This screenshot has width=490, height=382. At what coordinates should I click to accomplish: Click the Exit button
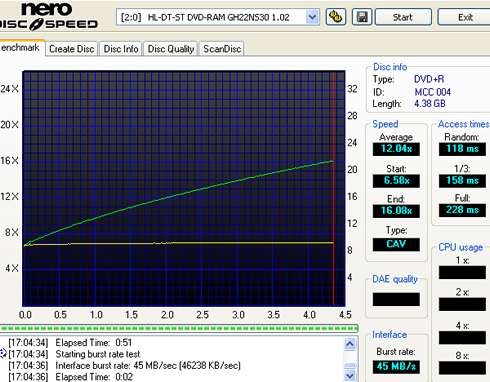pyautogui.click(x=465, y=17)
